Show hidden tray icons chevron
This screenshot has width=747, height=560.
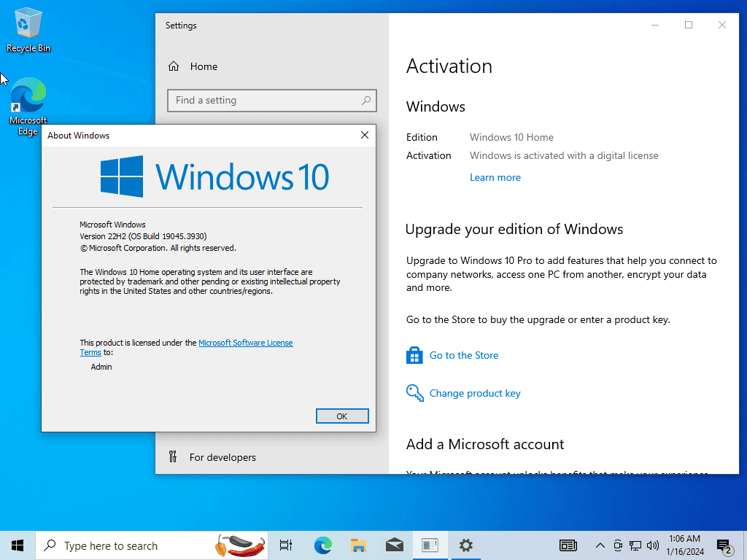point(600,545)
